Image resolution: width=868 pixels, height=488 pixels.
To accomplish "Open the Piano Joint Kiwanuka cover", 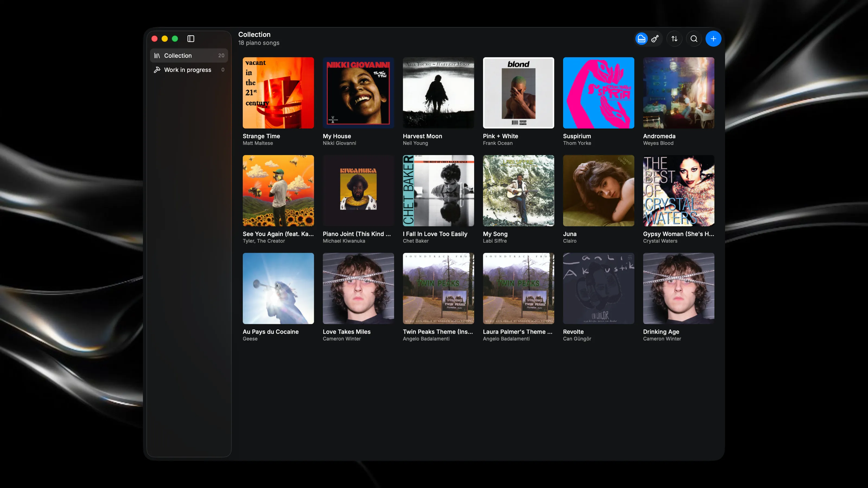I will 358,191.
